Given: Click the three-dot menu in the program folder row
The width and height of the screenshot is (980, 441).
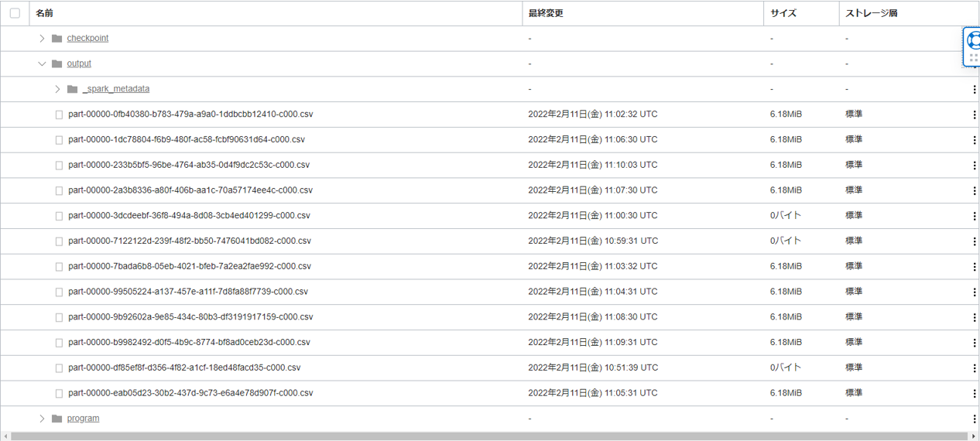Looking at the screenshot, I should coord(974,419).
